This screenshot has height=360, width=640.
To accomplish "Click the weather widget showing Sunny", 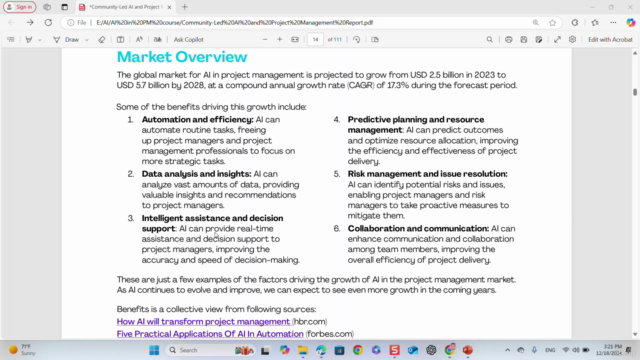I will pyautogui.click(x=23, y=350).
